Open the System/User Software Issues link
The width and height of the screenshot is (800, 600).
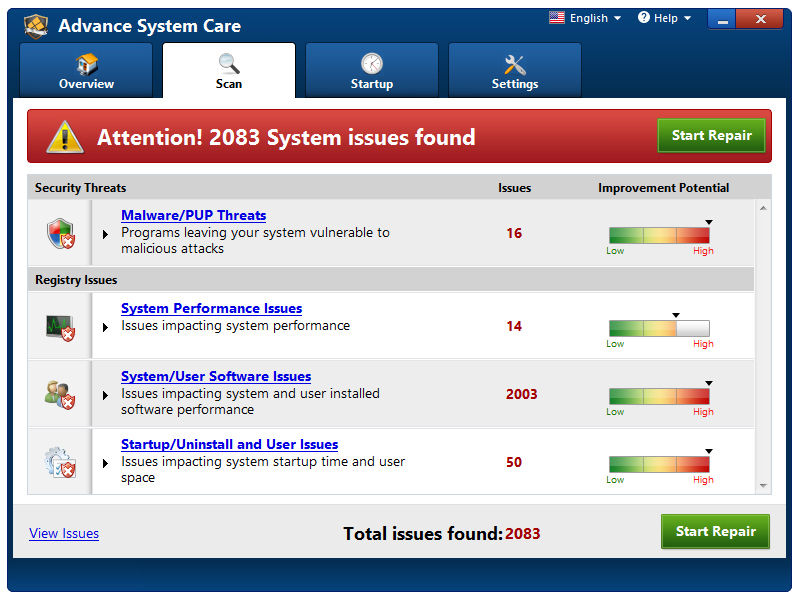(216, 376)
